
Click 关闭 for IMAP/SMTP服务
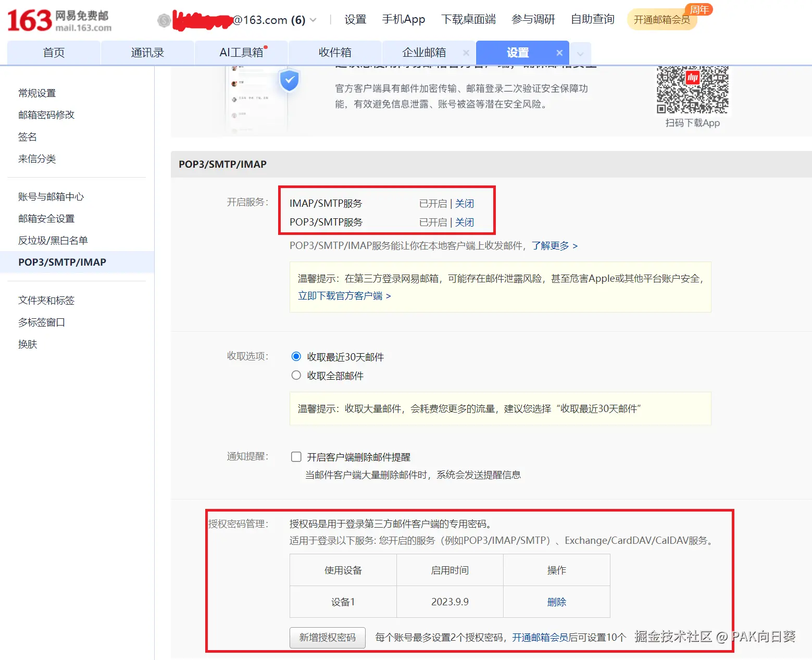tap(465, 204)
